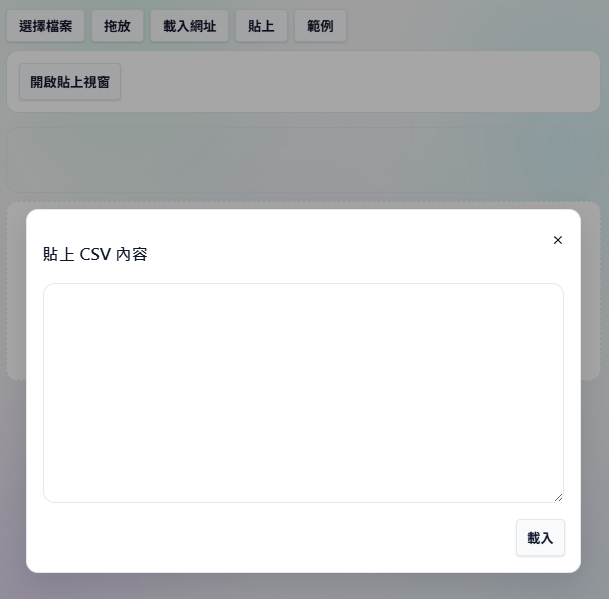Click the textarea resize grip icon

[x=559, y=498]
